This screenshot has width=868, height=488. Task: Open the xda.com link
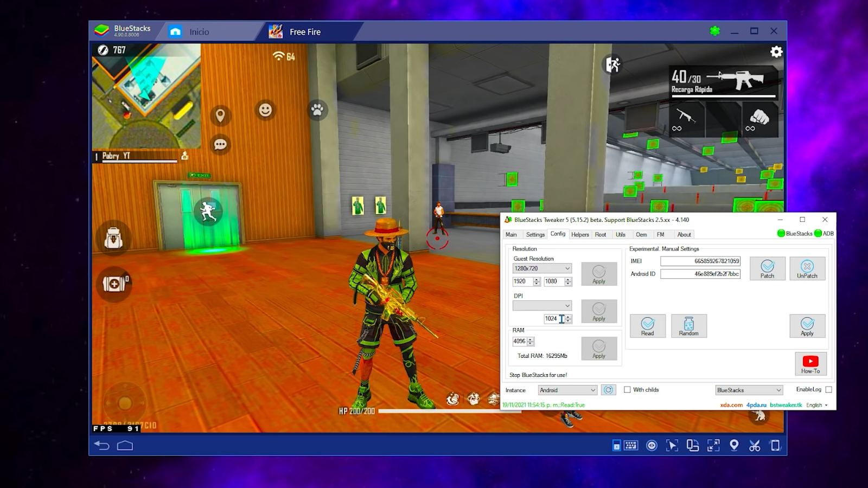click(x=731, y=405)
